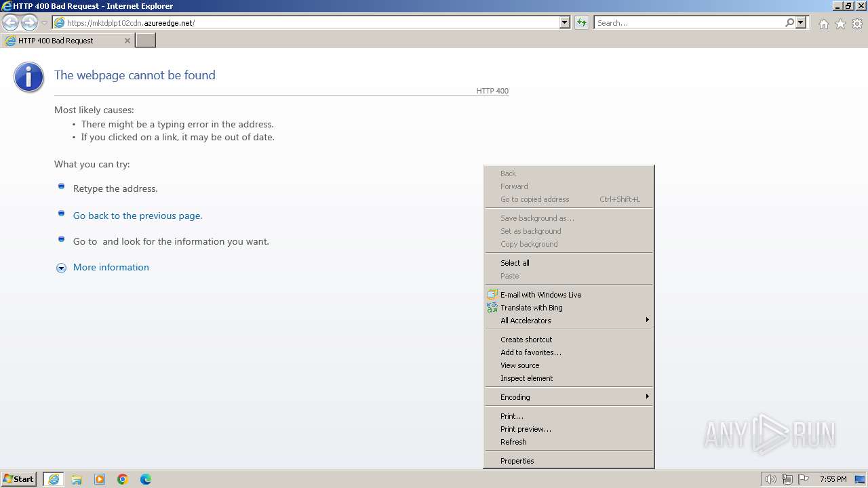Screen dimensions: 868x488
Task: Open the All Accelerators submenu
Action: tap(569, 321)
